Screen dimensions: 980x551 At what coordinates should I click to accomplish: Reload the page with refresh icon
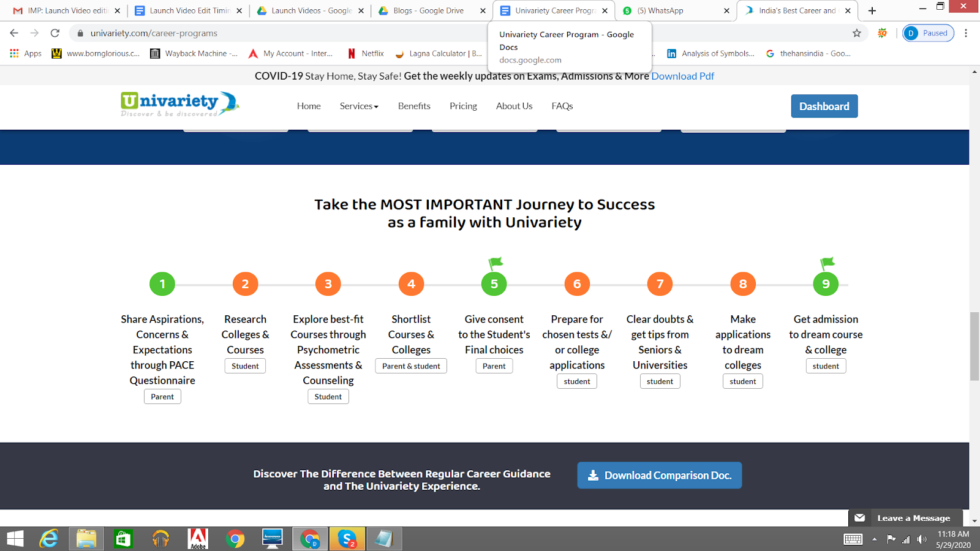coord(55,33)
